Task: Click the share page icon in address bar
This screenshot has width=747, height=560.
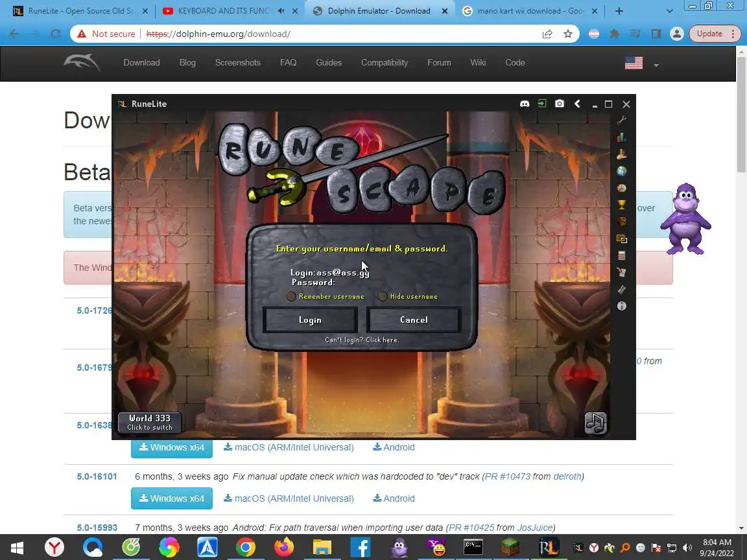Action: click(547, 34)
